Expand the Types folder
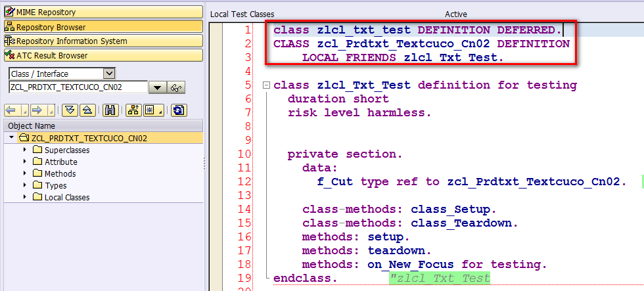The width and height of the screenshot is (644, 291). pyautogui.click(x=25, y=185)
